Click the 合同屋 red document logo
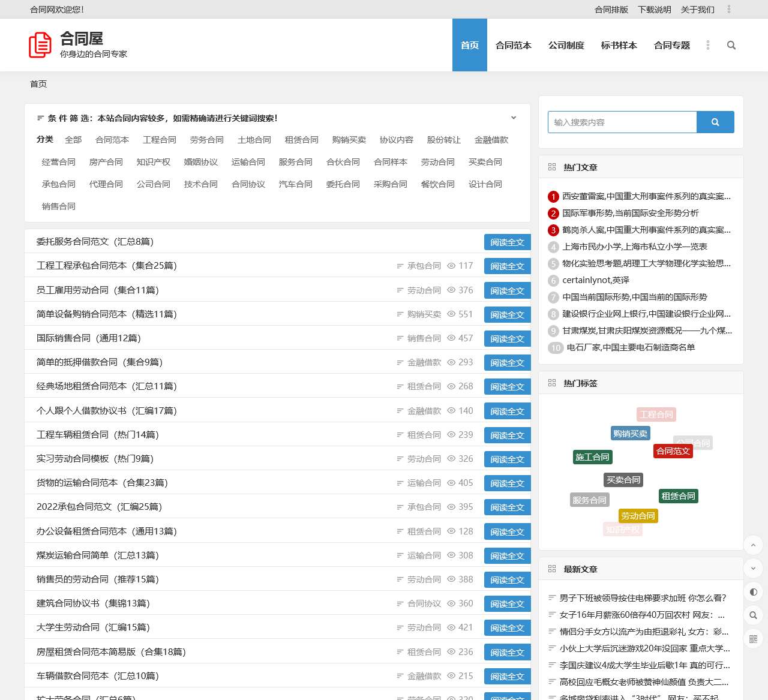Screen dimensions: 768x700 (40, 46)
